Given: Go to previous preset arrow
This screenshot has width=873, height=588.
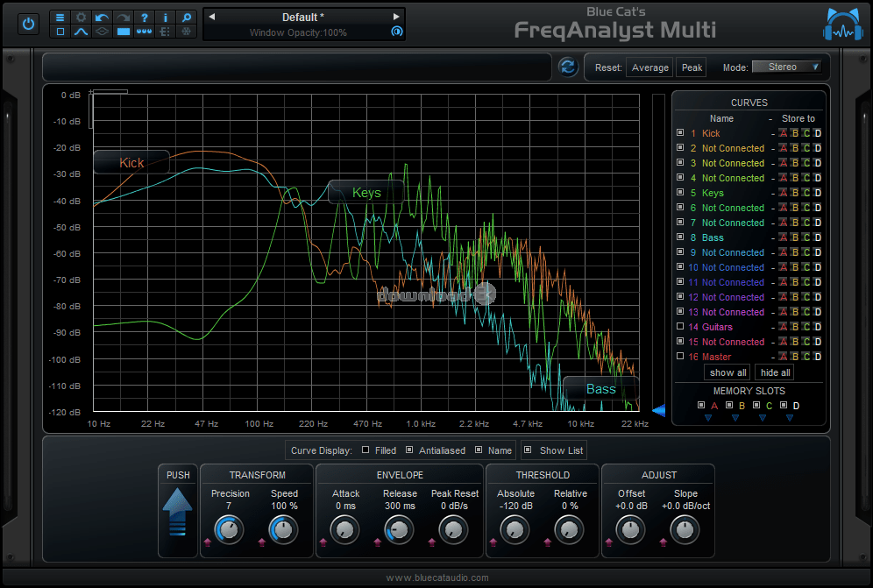Looking at the screenshot, I should [212, 17].
